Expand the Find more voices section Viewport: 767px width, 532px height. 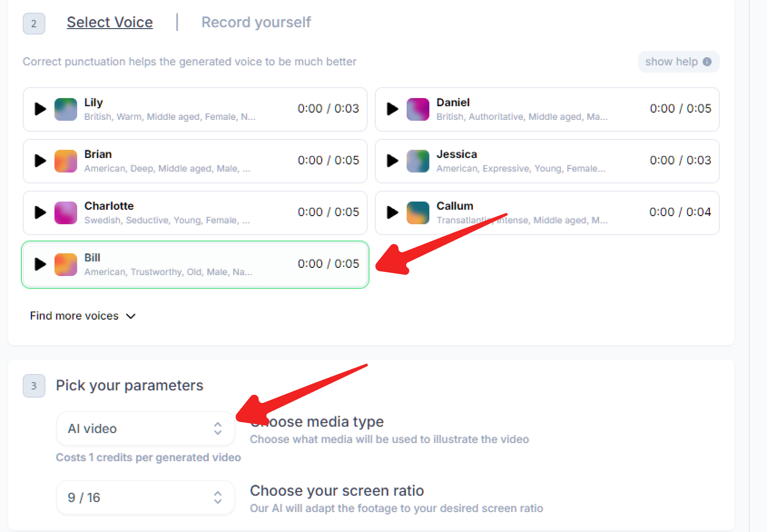[83, 316]
